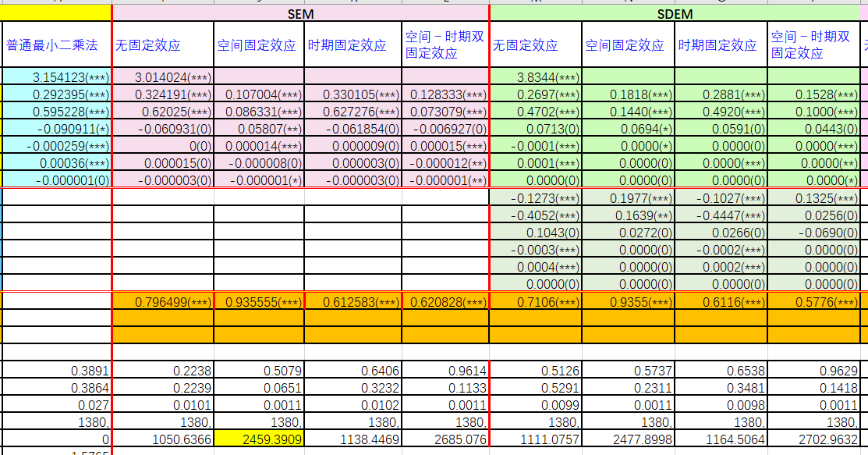Click the green cell 0.1818(***)
Viewport: 868px width, 455px height.
point(629,94)
